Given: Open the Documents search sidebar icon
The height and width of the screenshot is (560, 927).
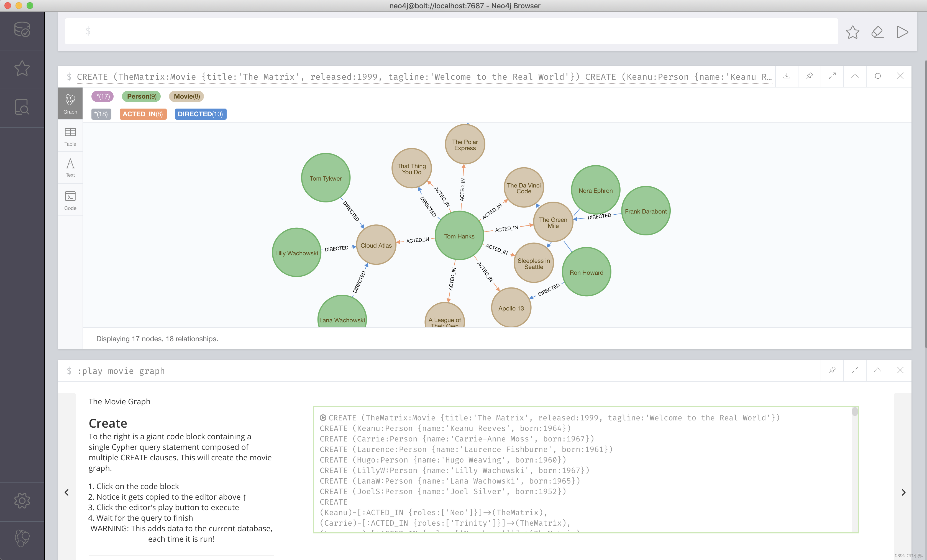Looking at the screenshot, I should (x=22, y=107).
